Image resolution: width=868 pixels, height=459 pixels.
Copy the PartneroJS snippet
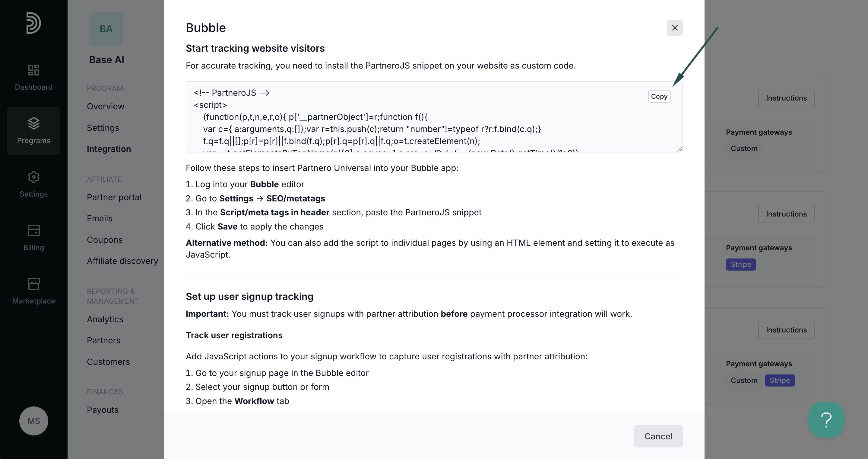point(659,96)
